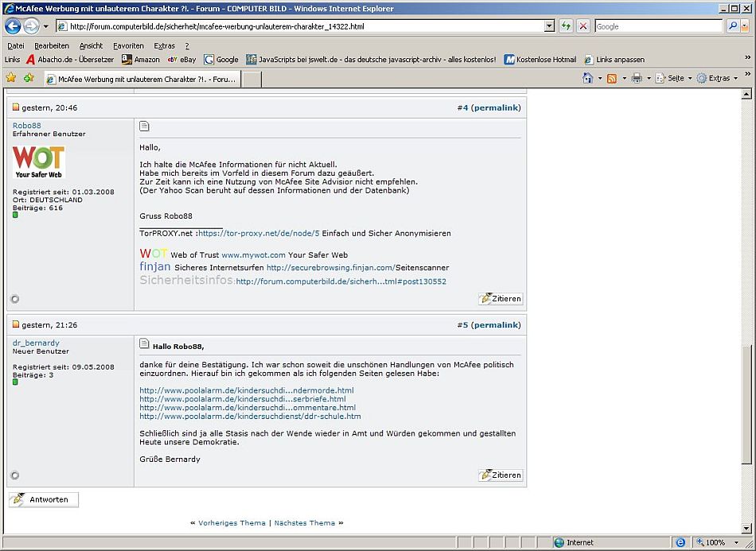Open permalink of post #4
Viewport: 756px width, 551px height.
click(497, 108)
